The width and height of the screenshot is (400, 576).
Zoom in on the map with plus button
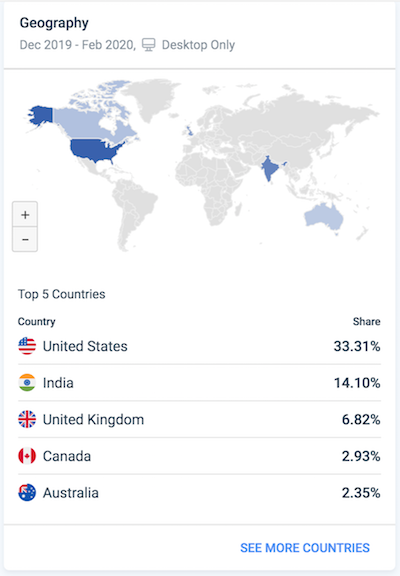(x=25, y=215)
